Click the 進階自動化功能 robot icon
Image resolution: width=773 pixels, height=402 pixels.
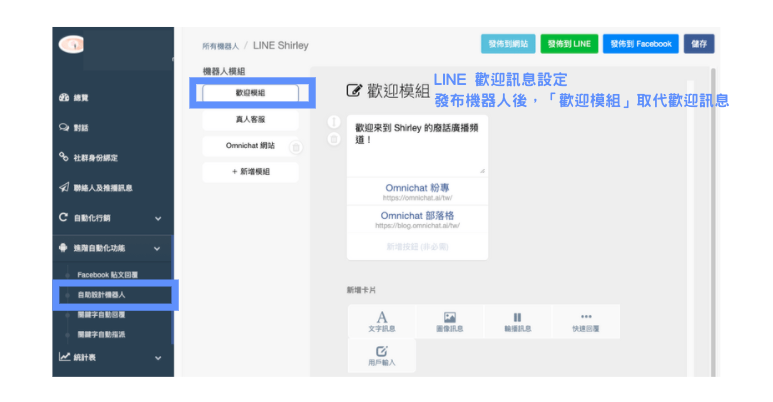(63, 248)
